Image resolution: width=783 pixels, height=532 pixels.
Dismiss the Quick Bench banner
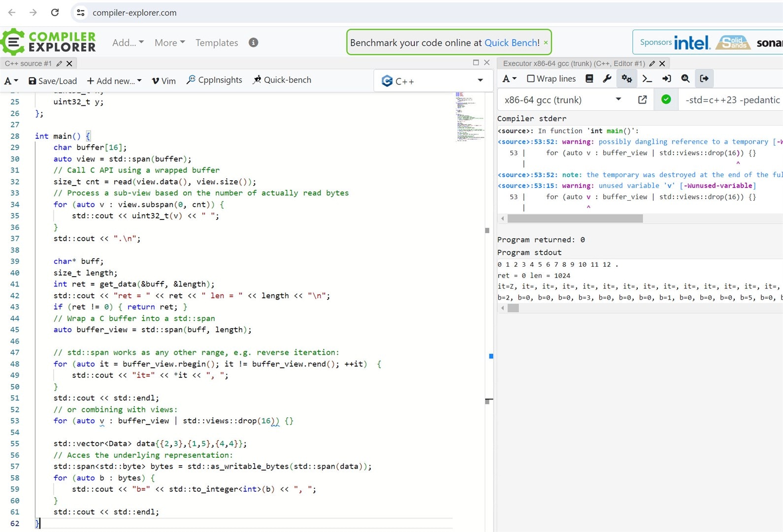pos(546,43)
